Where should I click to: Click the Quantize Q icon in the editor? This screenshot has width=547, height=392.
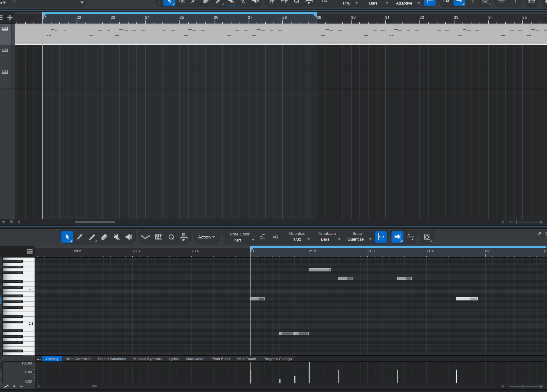point(171,237)
